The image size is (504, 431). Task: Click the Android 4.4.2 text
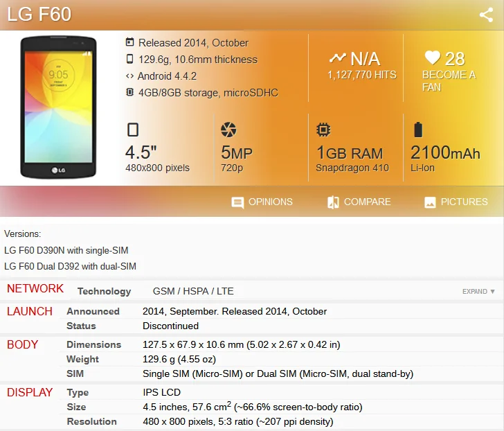pyautogui.click(x=167, y=76)
